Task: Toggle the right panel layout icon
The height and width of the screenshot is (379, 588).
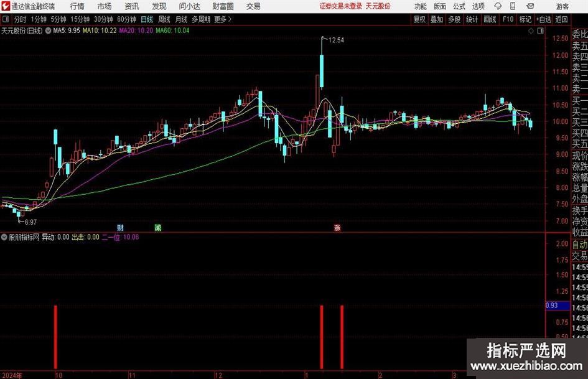Action: (540, 30)
